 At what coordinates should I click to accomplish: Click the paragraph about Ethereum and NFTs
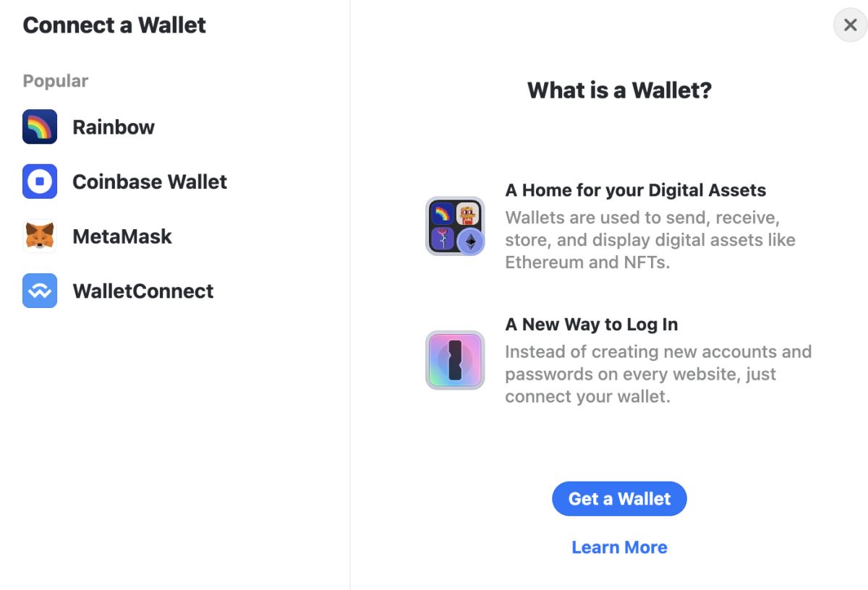650,240
